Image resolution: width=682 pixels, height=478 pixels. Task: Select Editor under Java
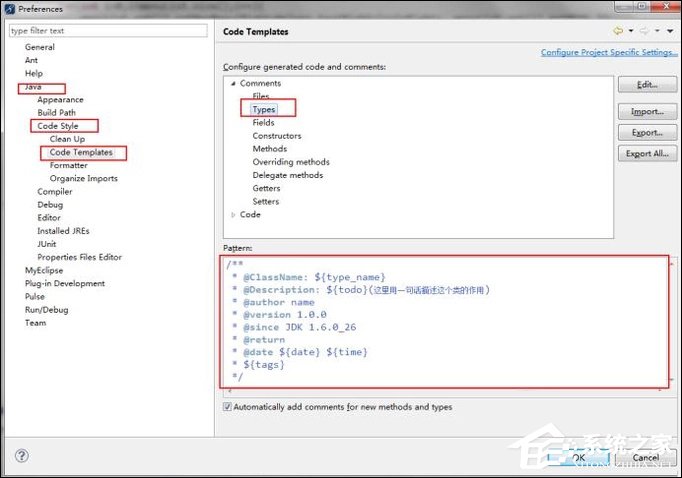(x=49, y=217)
